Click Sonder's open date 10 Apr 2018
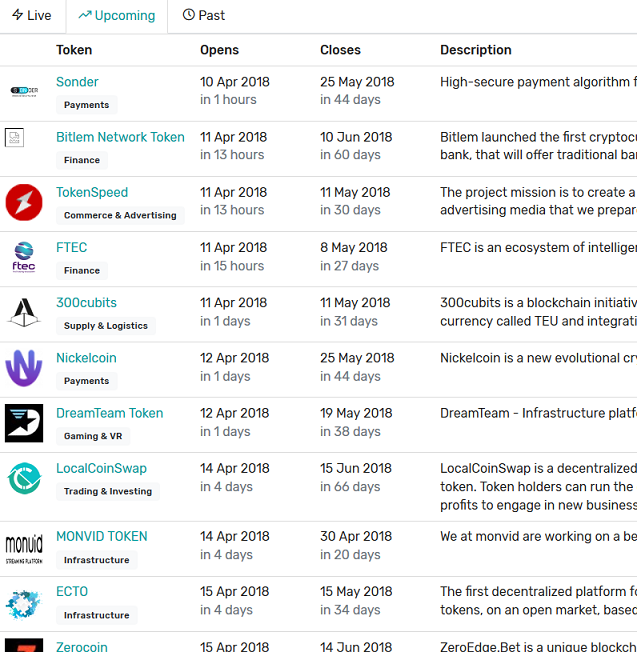This screenshot has width=637, height=652. (x=235, y=82)
